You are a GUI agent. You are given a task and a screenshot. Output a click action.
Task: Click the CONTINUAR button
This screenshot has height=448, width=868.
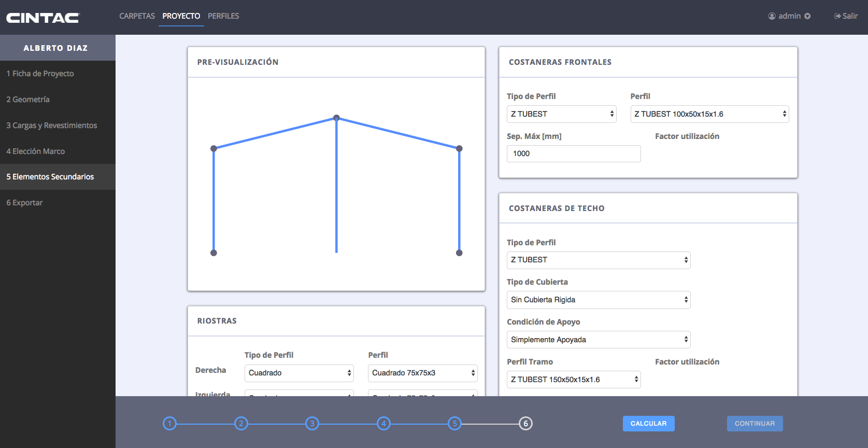click(755, 424)
